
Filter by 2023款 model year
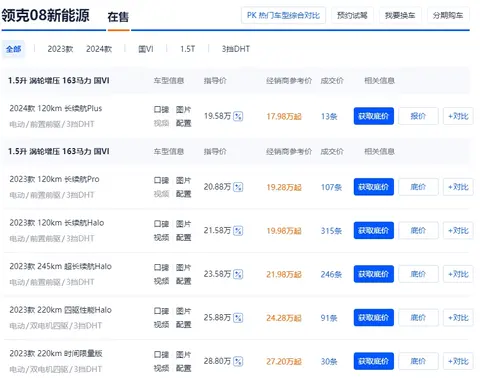[60, 49]
